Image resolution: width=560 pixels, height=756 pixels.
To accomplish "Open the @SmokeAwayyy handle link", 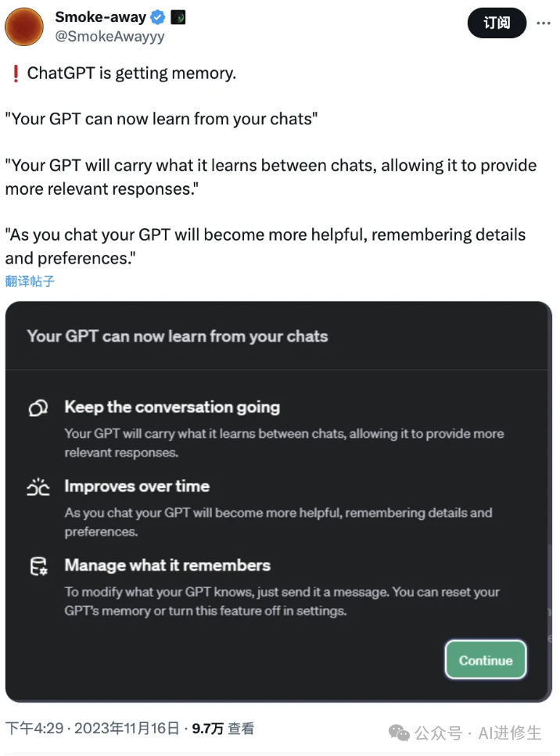I will [109, 37].
